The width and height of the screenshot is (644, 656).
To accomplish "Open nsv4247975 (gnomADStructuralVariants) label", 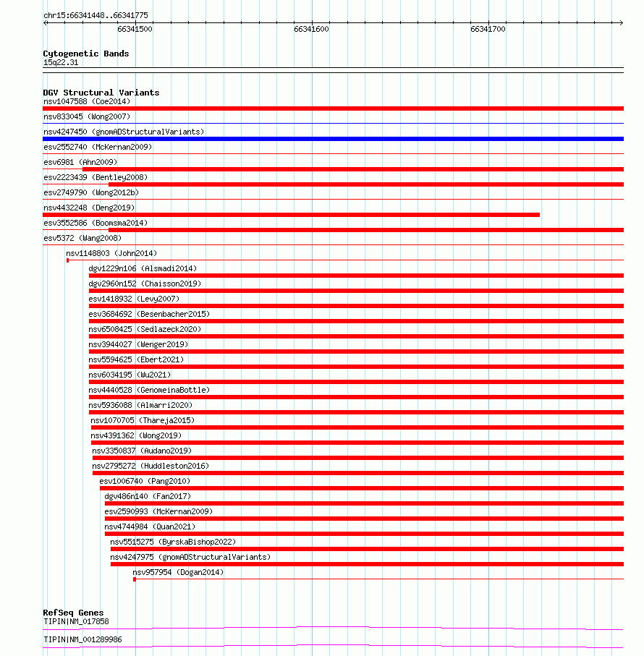I will (x=190, y=557).
